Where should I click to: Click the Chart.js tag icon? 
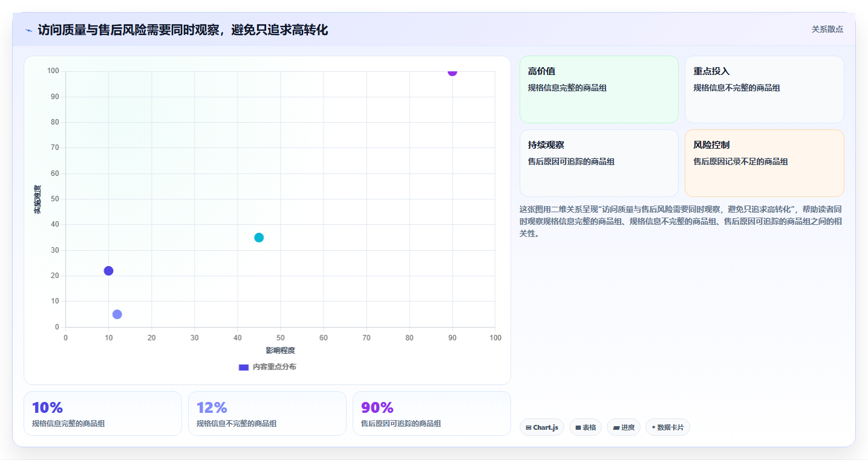[x=529, y=428]
